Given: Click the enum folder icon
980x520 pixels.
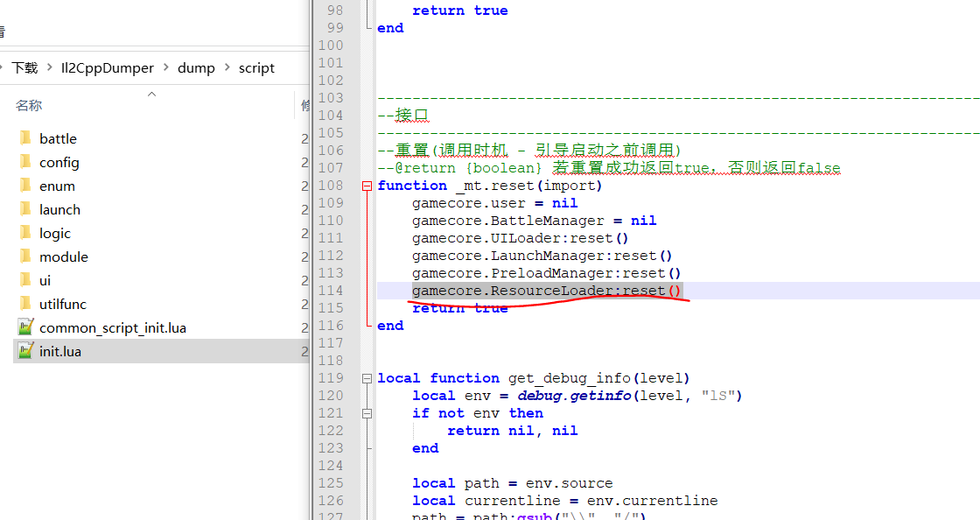Looking at the screenshot, I should pyautogui.click(x=24, y=186).
